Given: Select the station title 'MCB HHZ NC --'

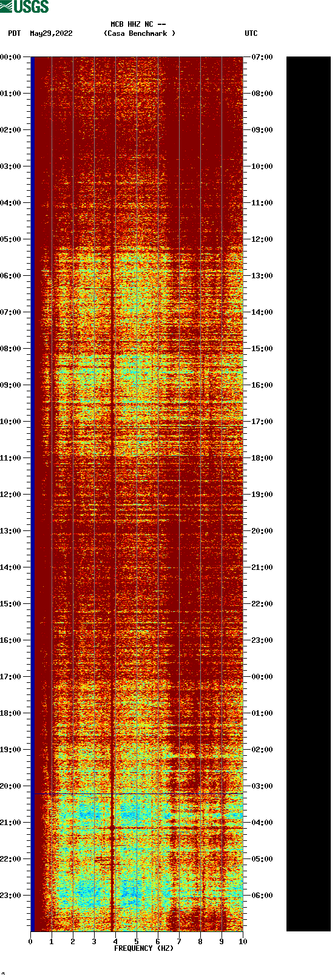Looking at the screenshot, I should coord(138,24).
